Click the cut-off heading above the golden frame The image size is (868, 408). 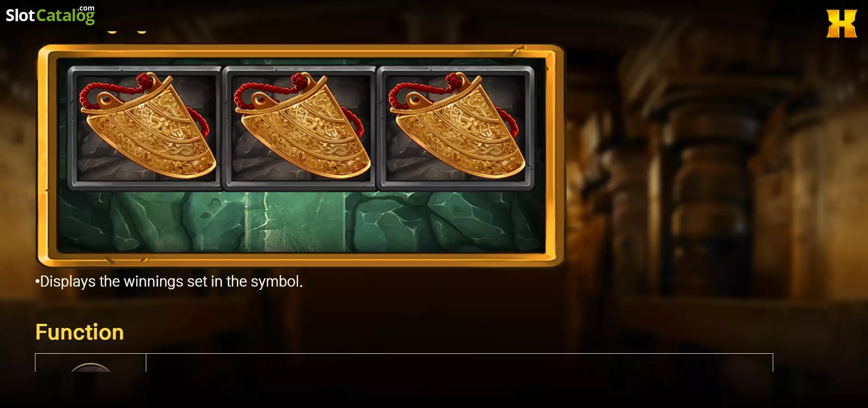click(x=126, y=31)
